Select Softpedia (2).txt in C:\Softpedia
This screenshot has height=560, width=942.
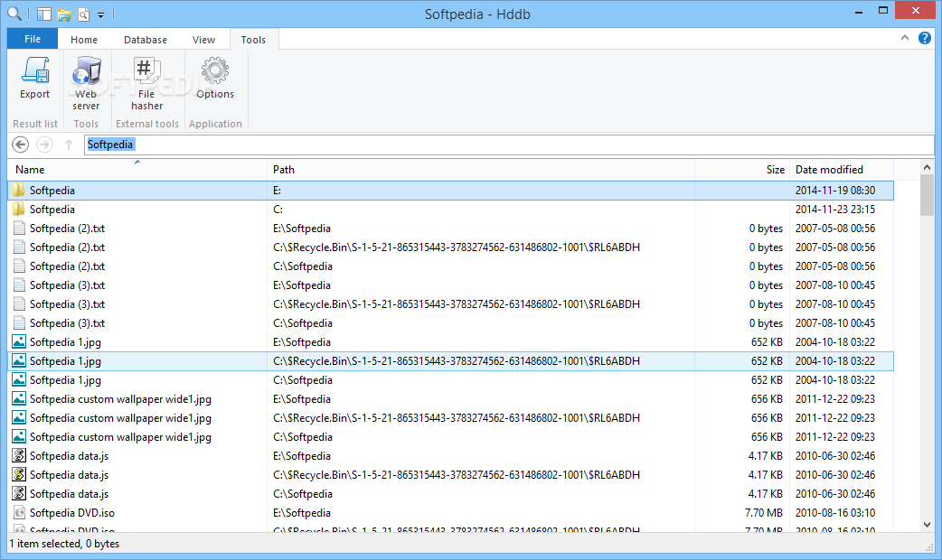click(450, 266)
